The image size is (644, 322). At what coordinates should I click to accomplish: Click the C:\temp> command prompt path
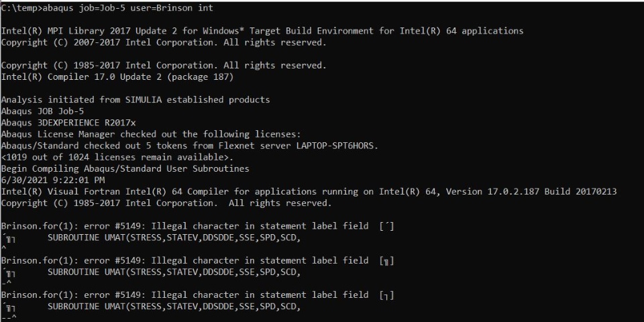[x=20, y=8]
